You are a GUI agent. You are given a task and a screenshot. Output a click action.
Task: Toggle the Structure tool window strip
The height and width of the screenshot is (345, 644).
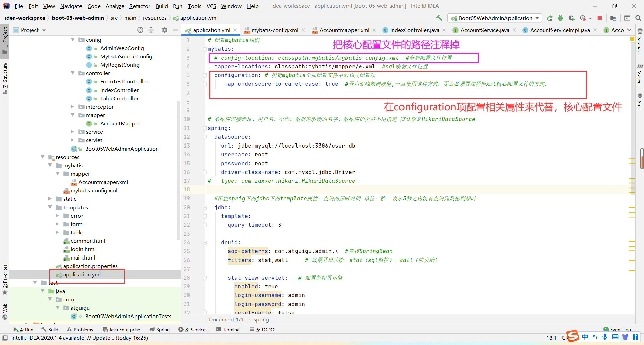tap(5, 78)
